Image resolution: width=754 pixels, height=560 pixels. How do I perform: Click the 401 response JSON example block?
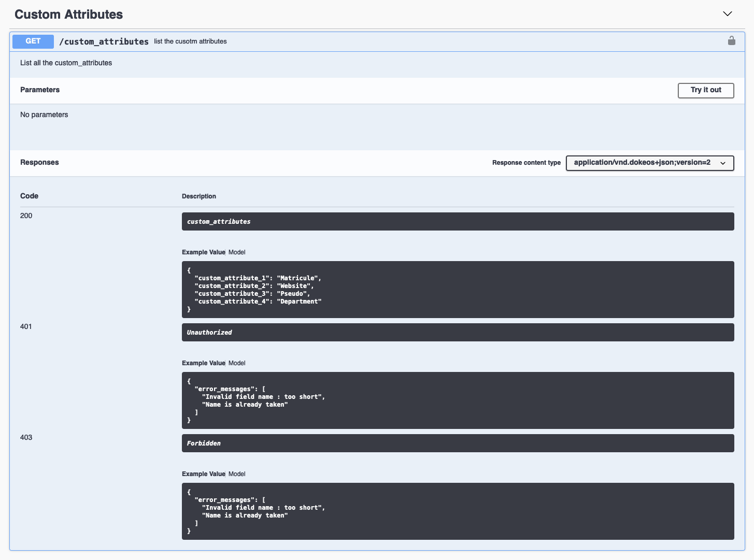458,400
